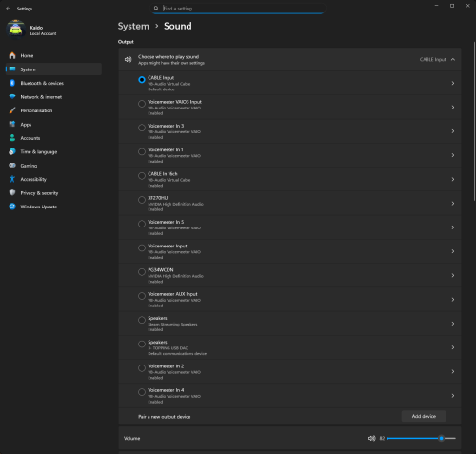
Task: Select Voicemeeter VAIO3 Input radio button
Action: [142, 104]
